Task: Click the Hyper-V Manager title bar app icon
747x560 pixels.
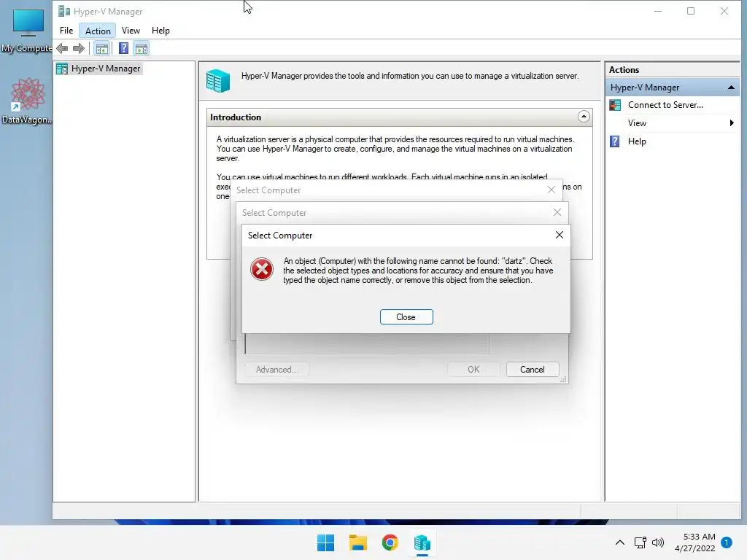Action: [64, 11]
